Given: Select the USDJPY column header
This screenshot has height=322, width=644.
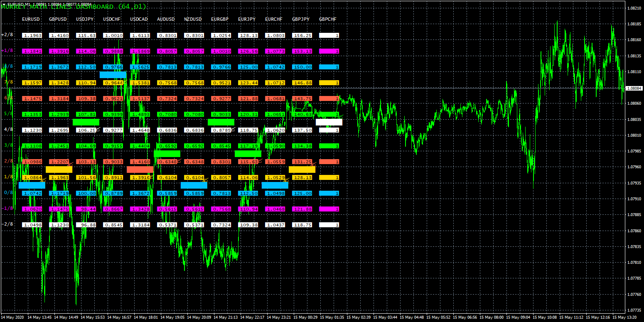Looking at the screenshot, I should pos(85,20).
